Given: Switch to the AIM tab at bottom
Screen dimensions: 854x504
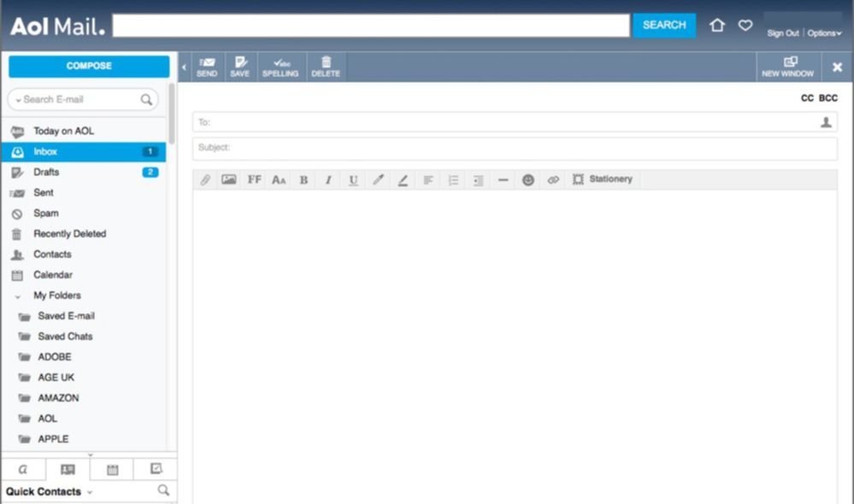Looking at the screenshot, I should click(23, 469).
